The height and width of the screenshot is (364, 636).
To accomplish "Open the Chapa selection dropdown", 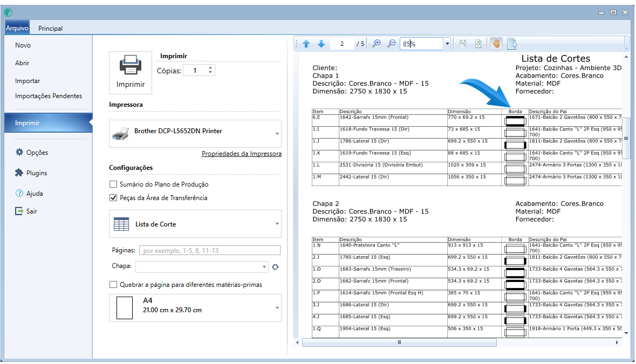I will (264, 267).
